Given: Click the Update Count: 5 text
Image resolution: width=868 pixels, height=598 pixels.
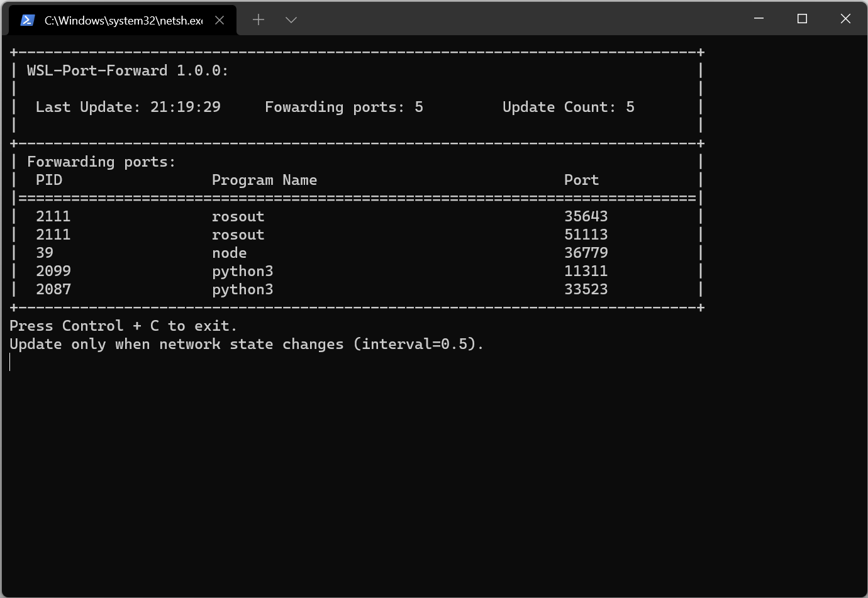Looking at the screenshot, I should (x=569, y=107).
